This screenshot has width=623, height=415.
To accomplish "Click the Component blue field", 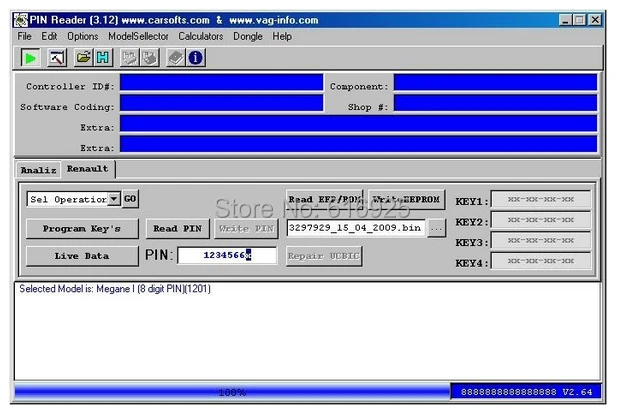I will (x=495, y=83).
